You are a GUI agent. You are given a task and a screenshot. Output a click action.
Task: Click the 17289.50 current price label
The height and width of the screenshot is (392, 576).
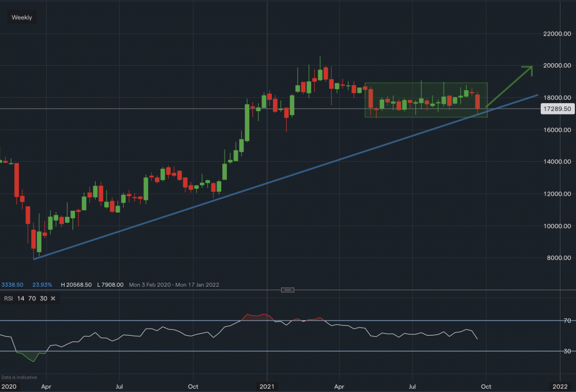point(556,108)
